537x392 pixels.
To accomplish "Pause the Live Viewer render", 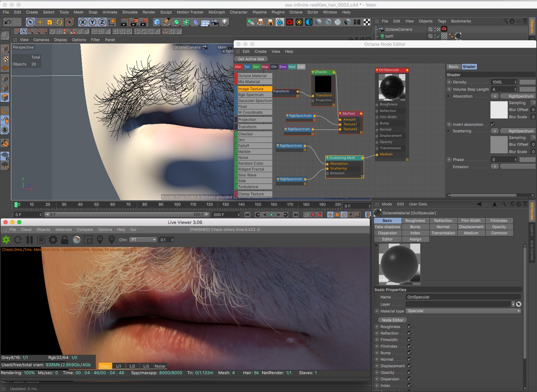I will pos(30,240).
